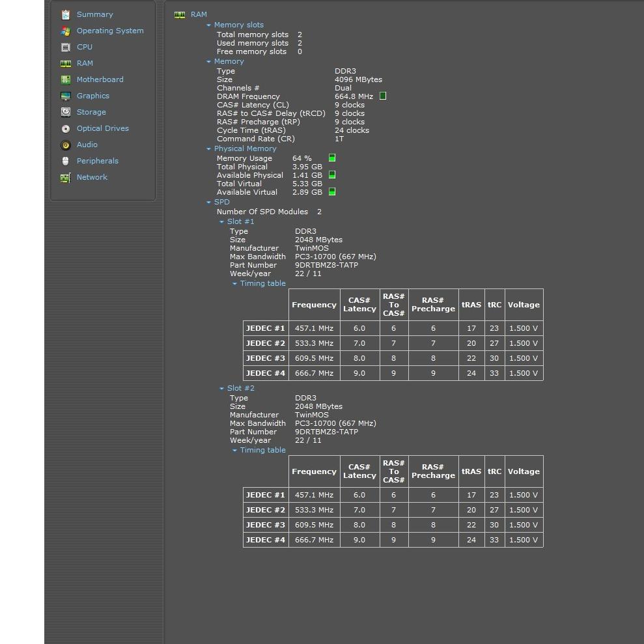Collapse the Memory slots section
This screenshot has height=644, width=644.
(x=209, y=25)
